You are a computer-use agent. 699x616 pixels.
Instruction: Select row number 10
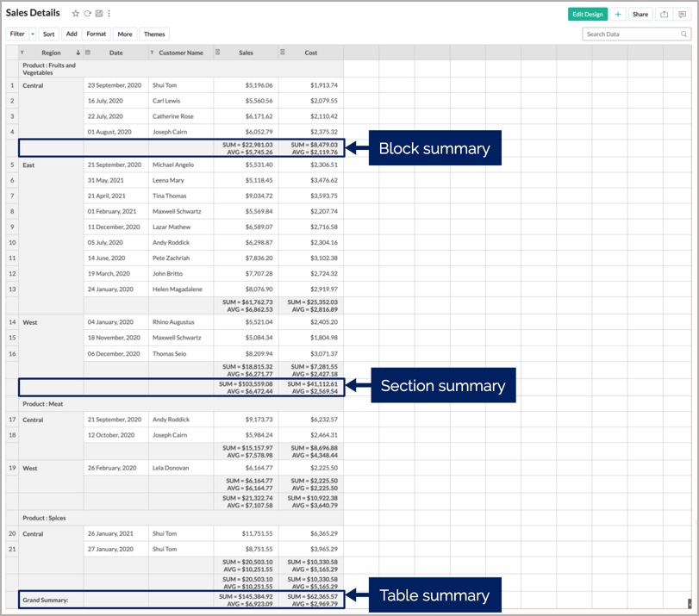coord(12,242)
